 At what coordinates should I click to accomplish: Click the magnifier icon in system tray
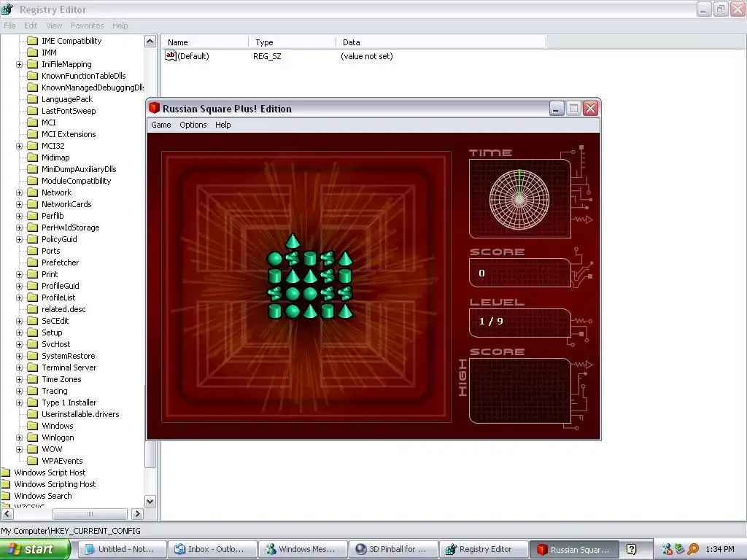pos(693,549)
